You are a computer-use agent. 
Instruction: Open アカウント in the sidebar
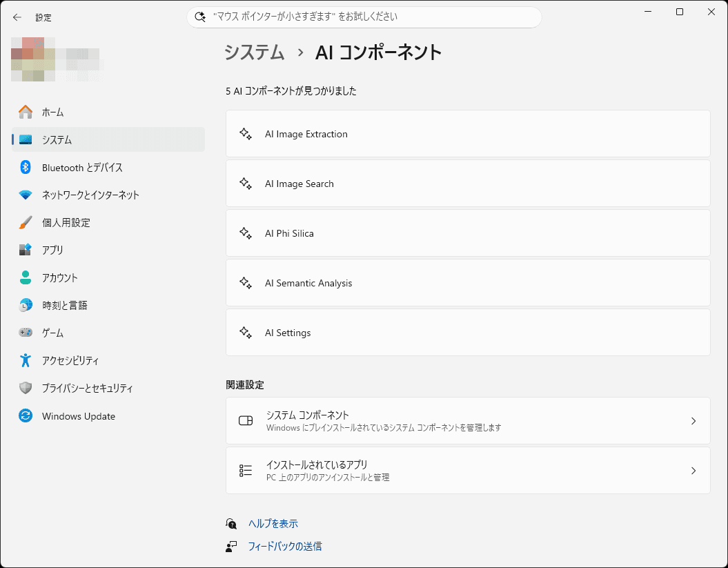[x=108, y=277]
